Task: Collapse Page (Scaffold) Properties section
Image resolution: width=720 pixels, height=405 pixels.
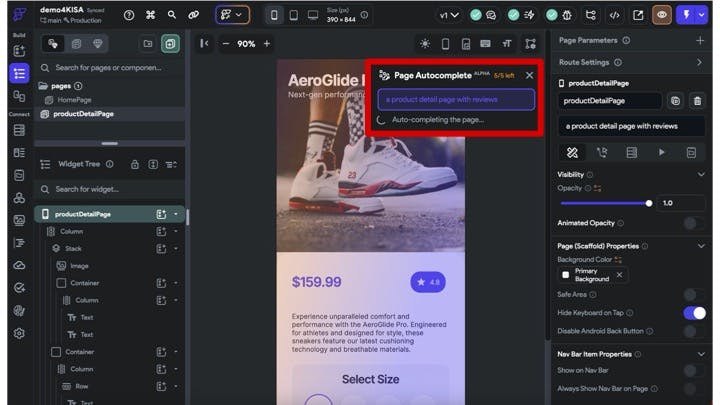Action: pos(701,246)
